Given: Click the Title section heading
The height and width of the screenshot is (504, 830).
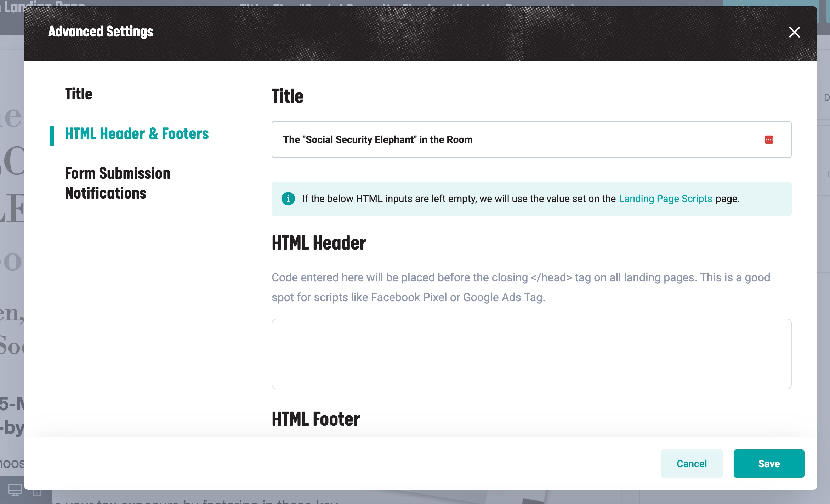Looking at the screenshot, I should click(287, 96).
